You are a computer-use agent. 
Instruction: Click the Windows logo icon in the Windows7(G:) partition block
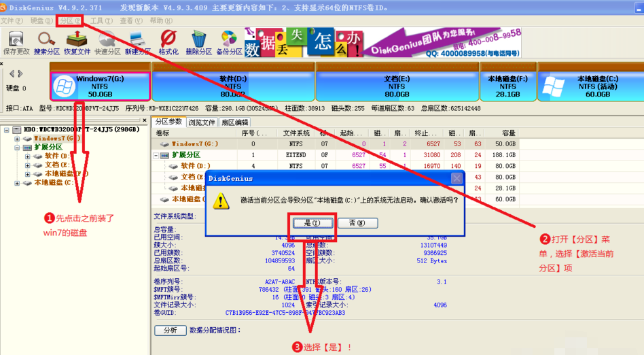pos(64,87)
